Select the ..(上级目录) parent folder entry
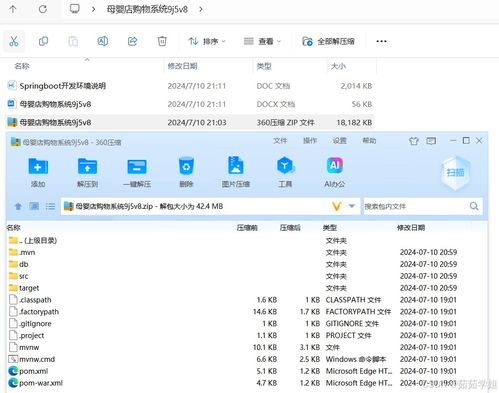The height and width of the screenshot is (393, 499). pyautogui.click(x=33, y=240)
